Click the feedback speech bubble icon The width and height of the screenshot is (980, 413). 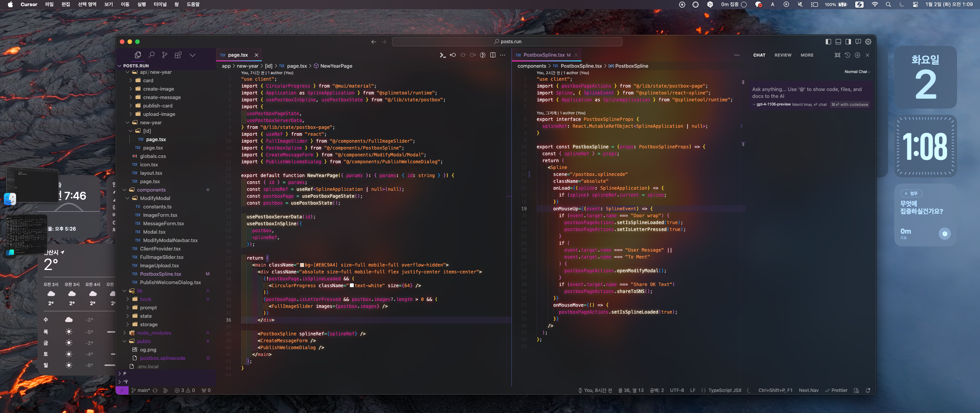858,42
